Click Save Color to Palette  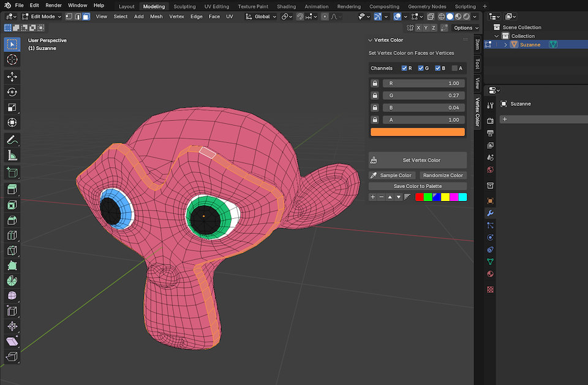[417, 186]
